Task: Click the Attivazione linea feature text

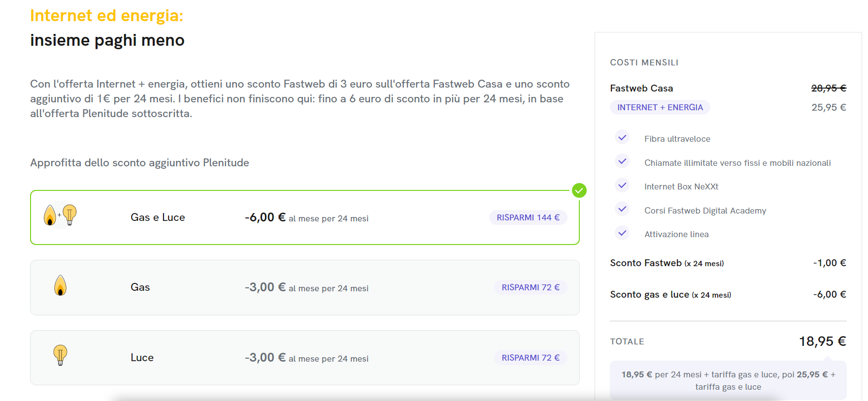Action: tap(676, 234)
